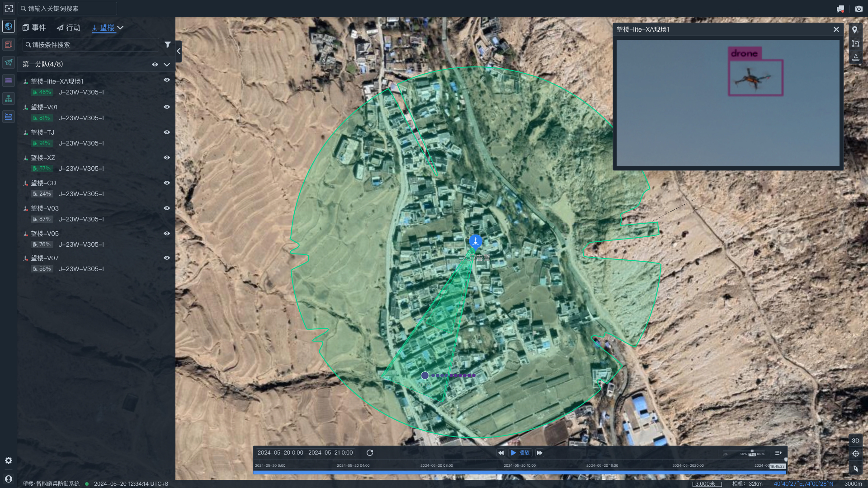Image resolution: width=868 pixels, height=488 pixels.
Task: Switch to the 行动 tab
Action: click(69, 28)
